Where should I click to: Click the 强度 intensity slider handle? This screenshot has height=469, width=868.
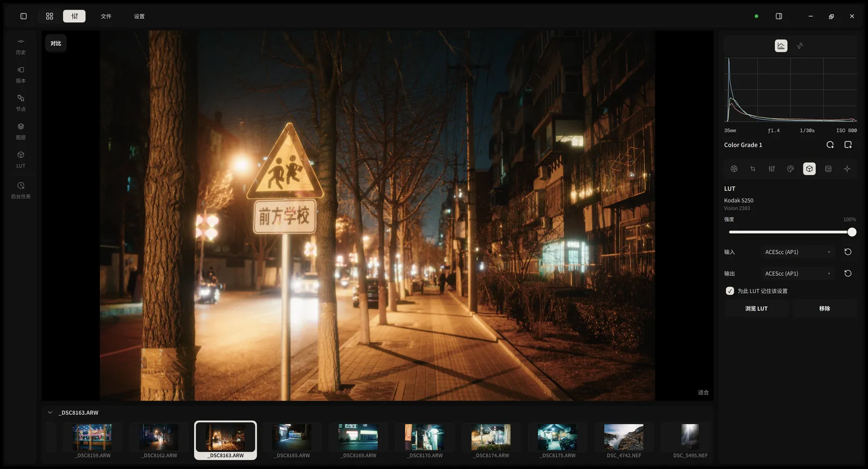tap(852, 232)
